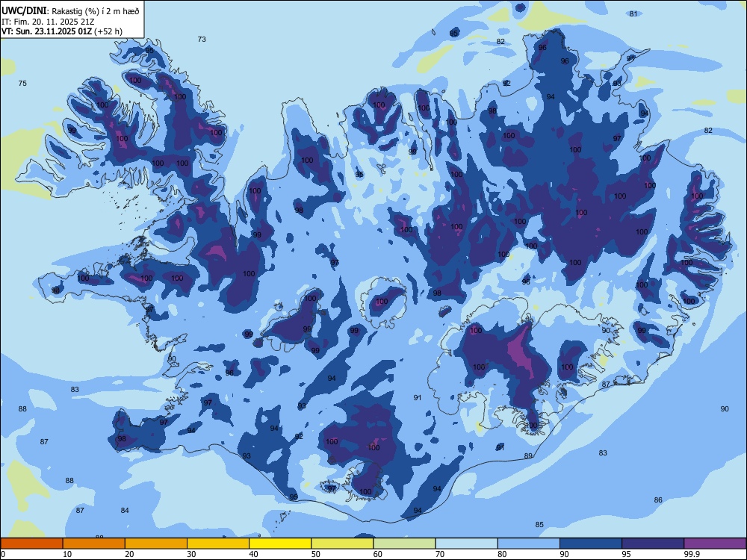Select the orange 10–20 legend color band
The image size is (747, 560).
94,544
